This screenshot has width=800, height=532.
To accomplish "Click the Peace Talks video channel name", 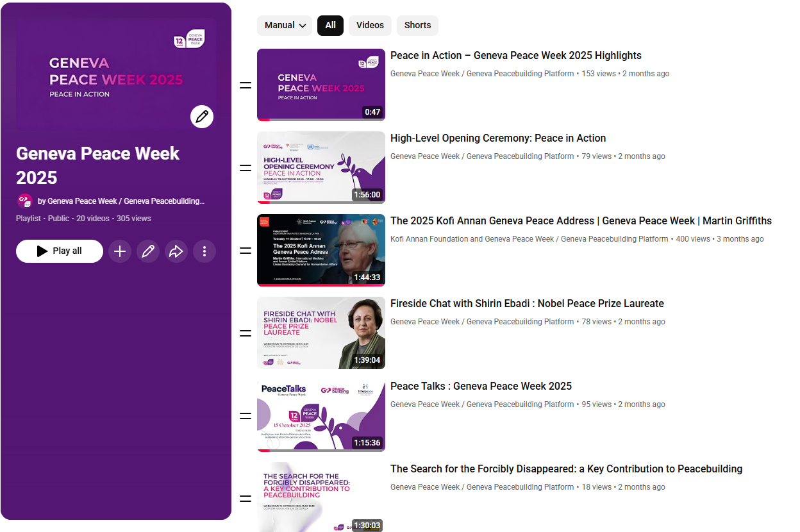I will [x=482, y=404].
